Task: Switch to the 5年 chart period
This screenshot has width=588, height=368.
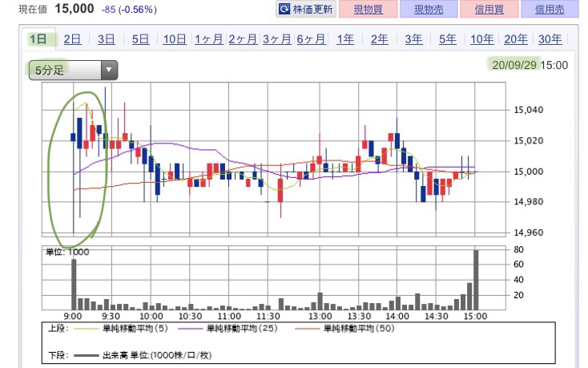Action: [448, 39]
